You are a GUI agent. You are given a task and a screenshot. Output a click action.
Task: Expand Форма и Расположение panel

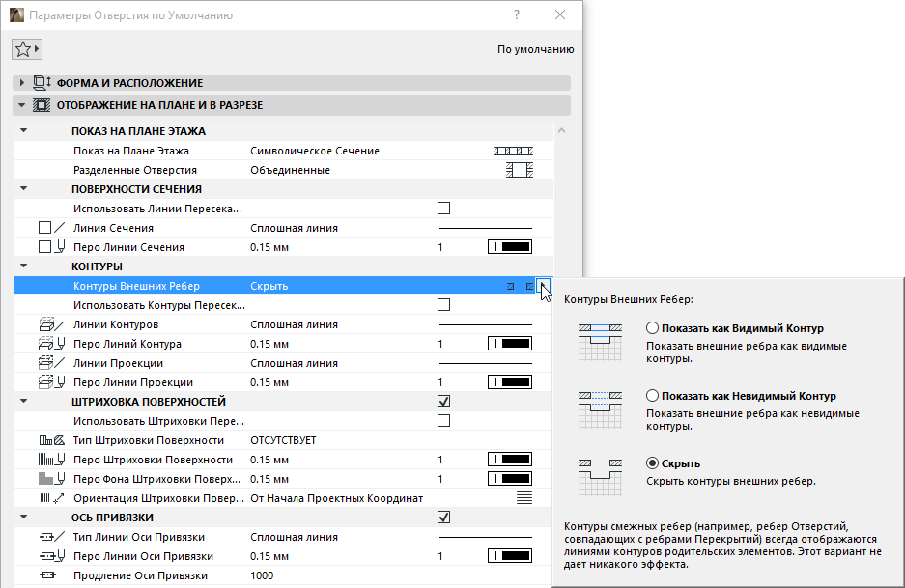click(x=22, y=83)
